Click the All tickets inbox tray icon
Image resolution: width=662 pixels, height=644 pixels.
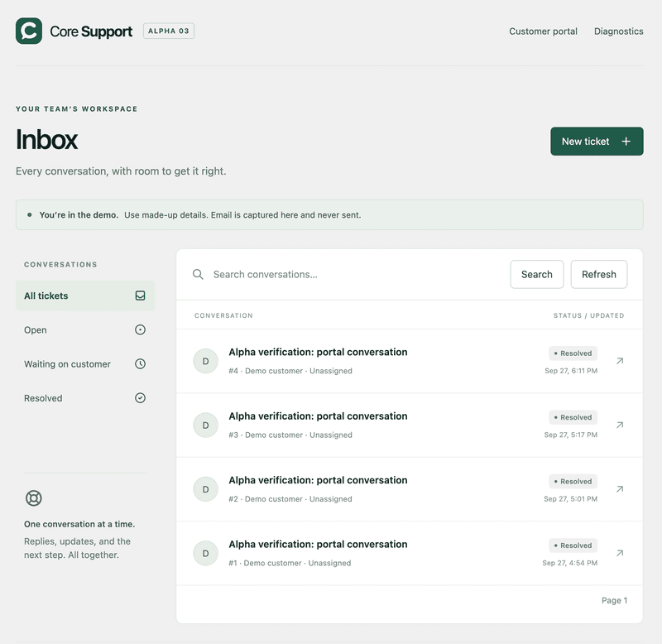pos(140,296)
